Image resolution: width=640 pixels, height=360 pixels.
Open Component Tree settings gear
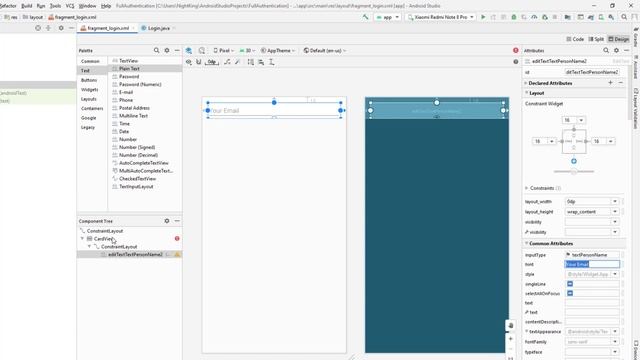point(167,221)
